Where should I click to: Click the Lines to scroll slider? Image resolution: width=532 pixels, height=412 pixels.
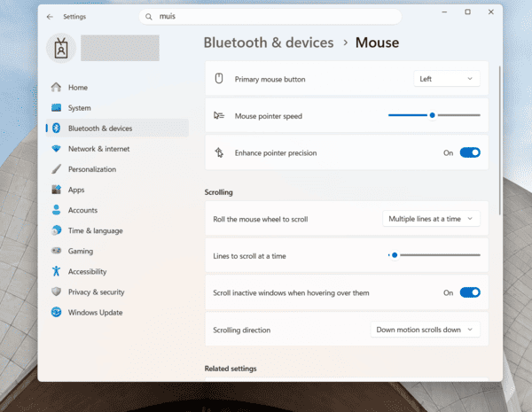pyautogui.click(x=434, y=255)
